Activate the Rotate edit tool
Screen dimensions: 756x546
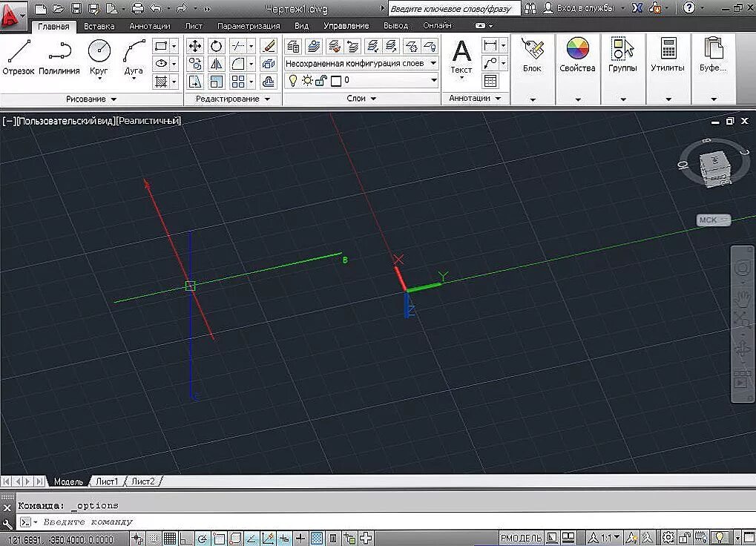click(x=216, y=46)
